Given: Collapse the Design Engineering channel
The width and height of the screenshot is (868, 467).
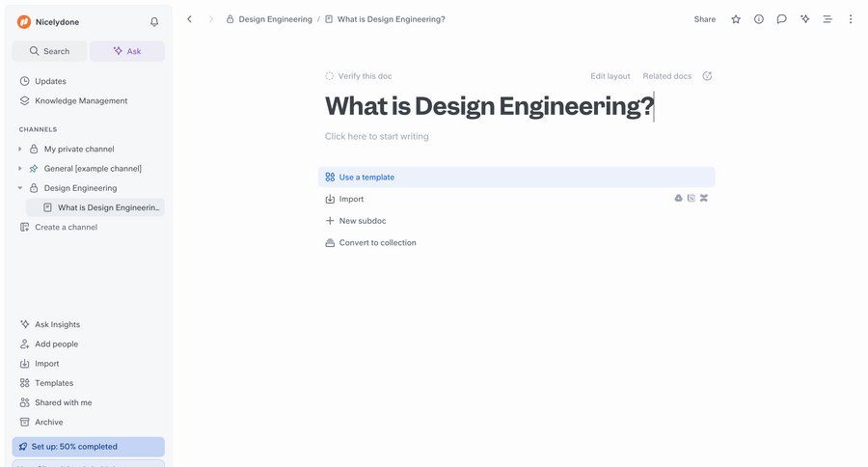Looking at the screenshot, I should click(20, 188).
